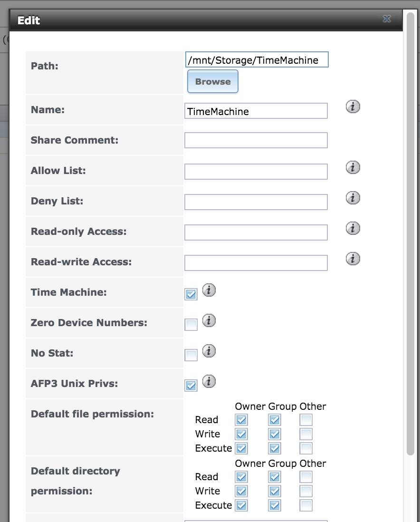
Task: Open the info icon for Read-write Access
Action: 353,259
